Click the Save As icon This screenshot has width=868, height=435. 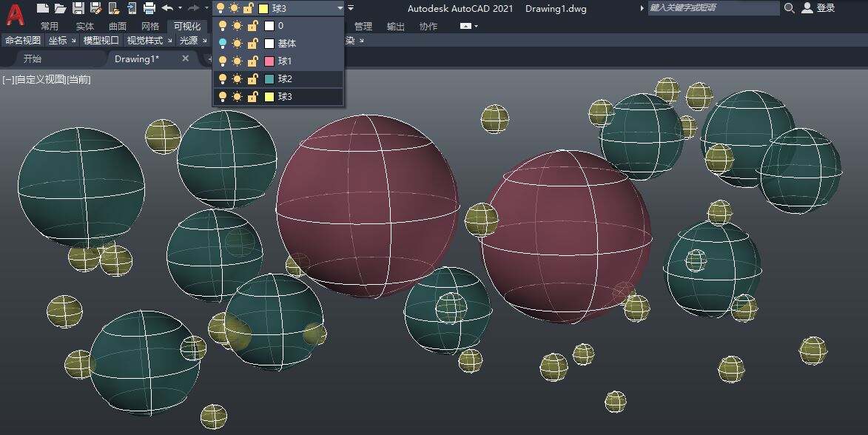(x=95, y=8)
